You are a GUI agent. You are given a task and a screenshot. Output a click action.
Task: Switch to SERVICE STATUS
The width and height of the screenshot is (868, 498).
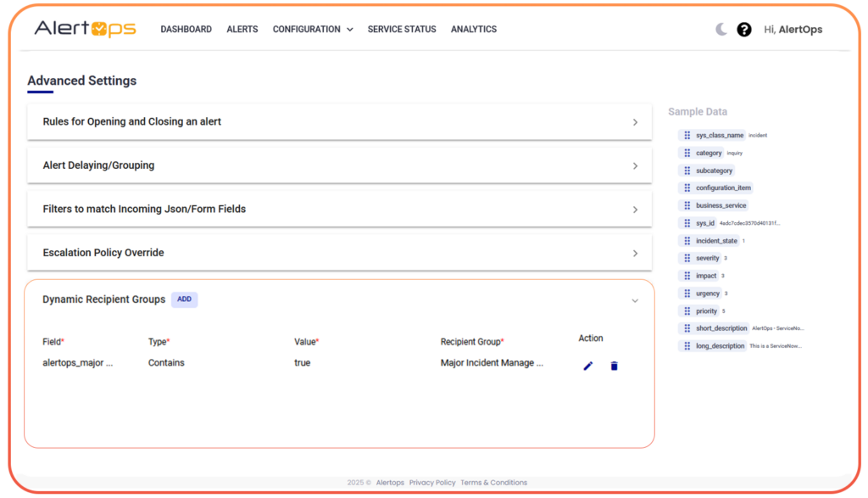401,29
